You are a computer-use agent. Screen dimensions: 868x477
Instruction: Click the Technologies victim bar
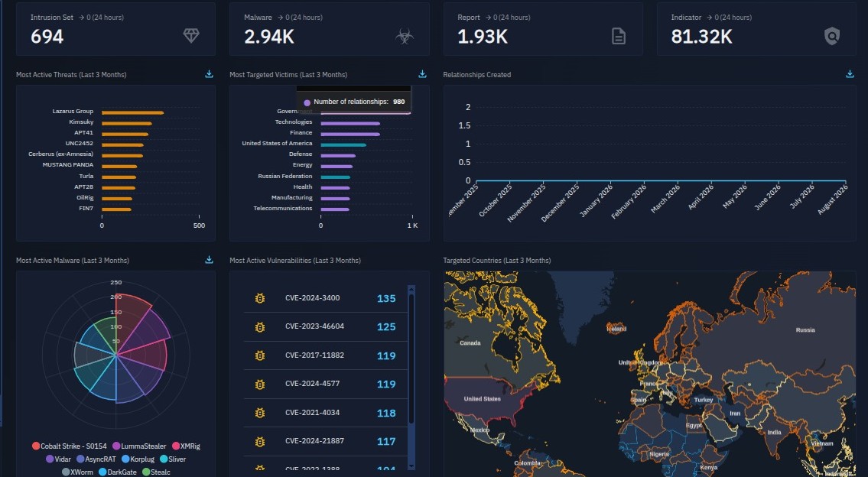pos(350,123)
